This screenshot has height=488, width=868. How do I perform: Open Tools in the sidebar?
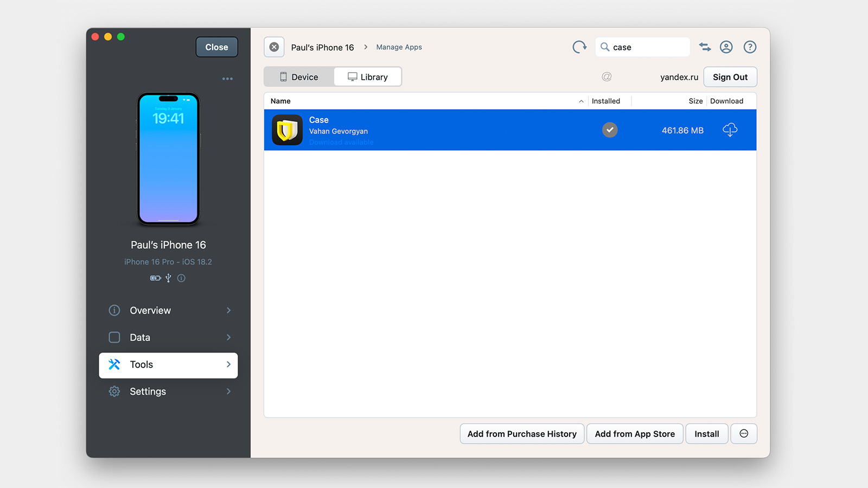pos(168,365)
